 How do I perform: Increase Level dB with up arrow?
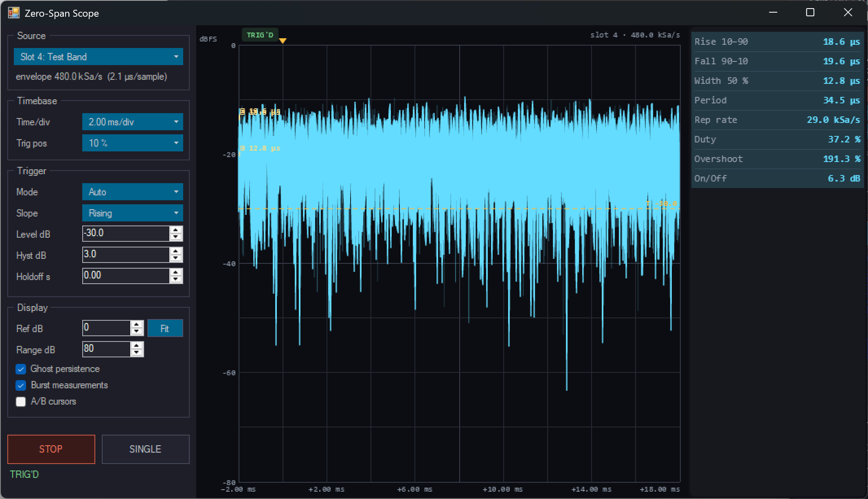[x=176, y=230]
